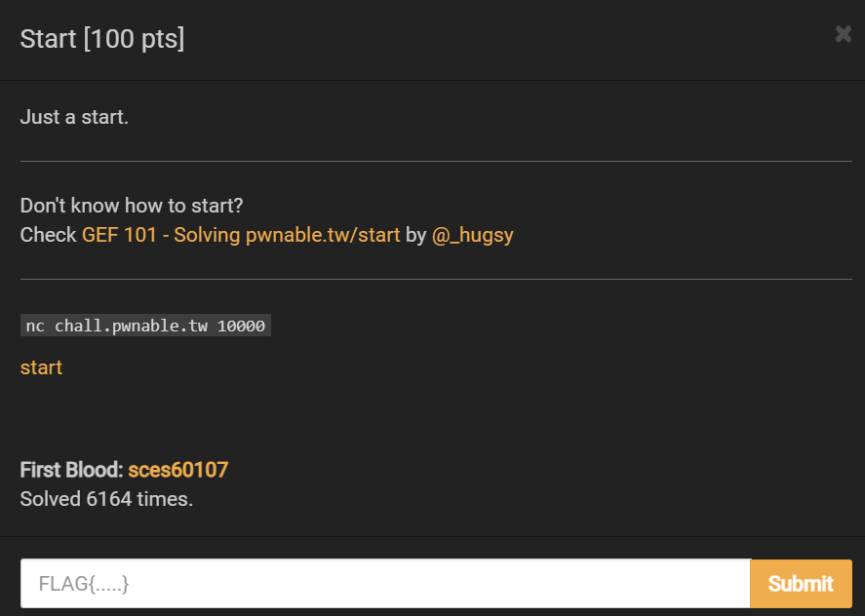This screenshot has width=865, height=616.
Task: Click the FLAG{.....} input field
Action: click(x=385, y=584)
